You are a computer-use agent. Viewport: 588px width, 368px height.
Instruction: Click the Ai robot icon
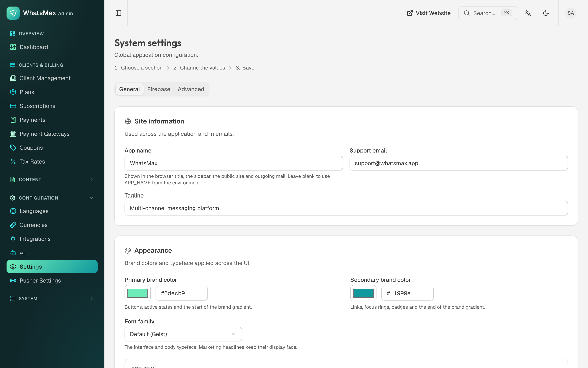[x=13, y=253]
